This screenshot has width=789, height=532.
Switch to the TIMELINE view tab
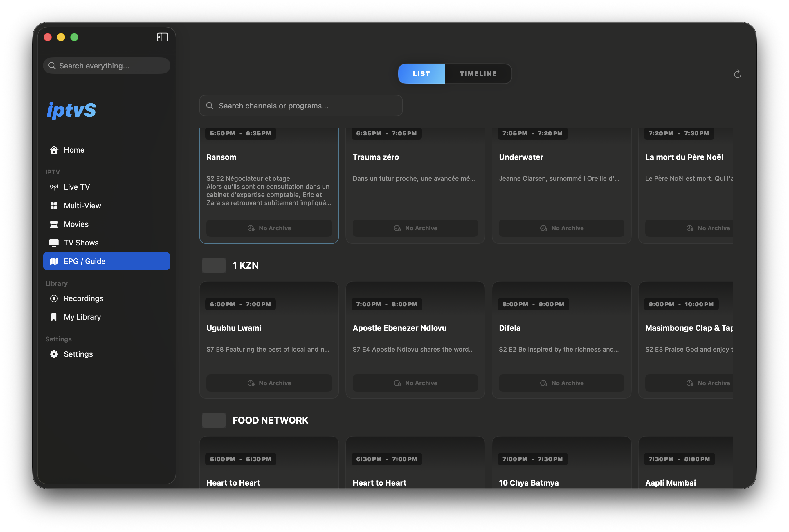pyautogui.click(x=478, y=74)
